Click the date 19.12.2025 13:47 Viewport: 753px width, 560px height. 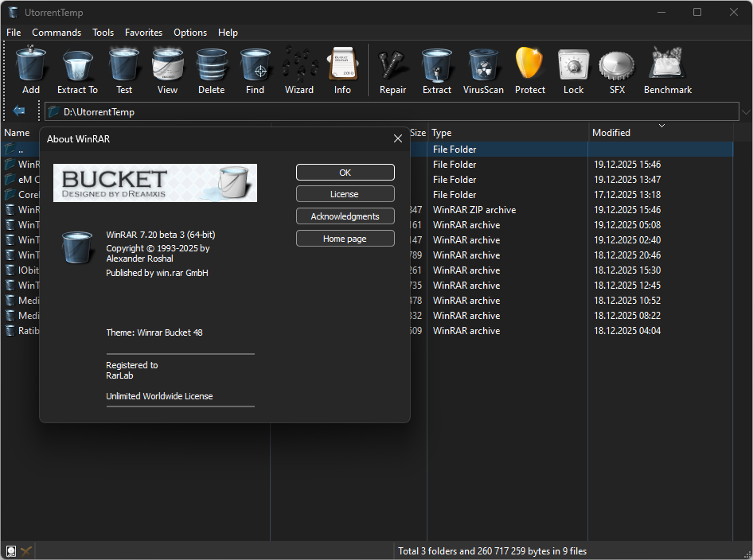pos(627,180)
